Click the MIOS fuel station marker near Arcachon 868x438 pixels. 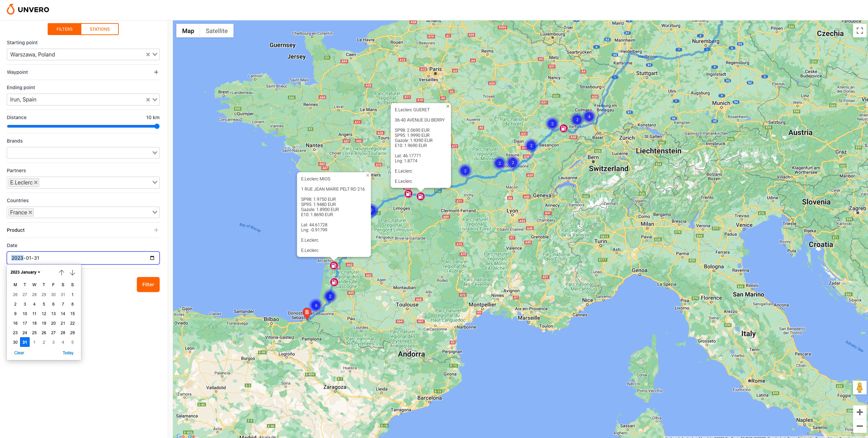334,265
